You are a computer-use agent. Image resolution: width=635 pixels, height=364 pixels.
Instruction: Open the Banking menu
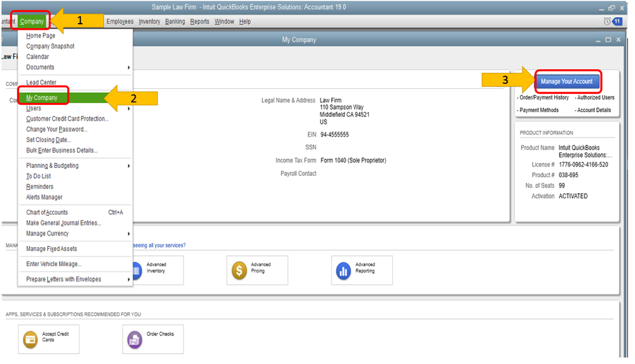(175, 22)
